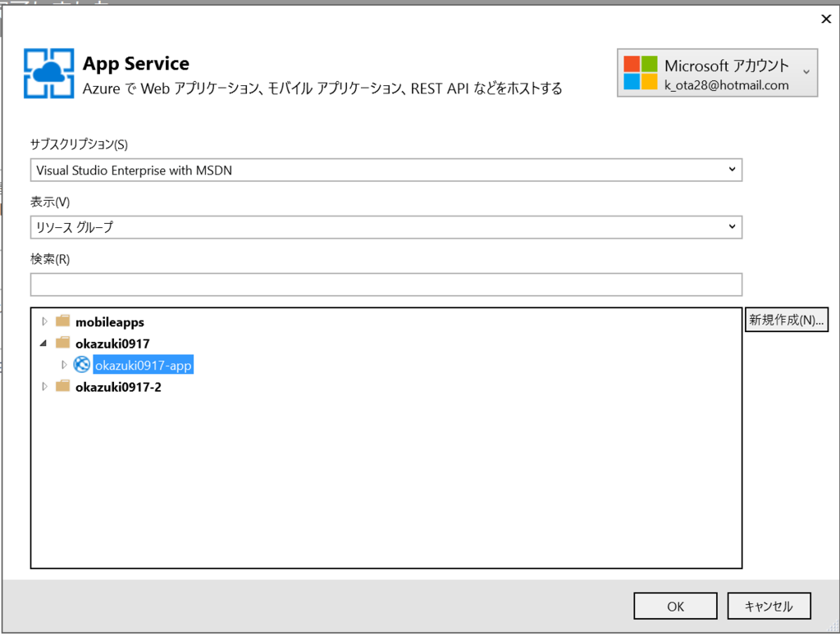This screenshot has height=637, width=840.
Task: Click the okazuki0917-2 folder icon
Action: (x=62, y=386)
